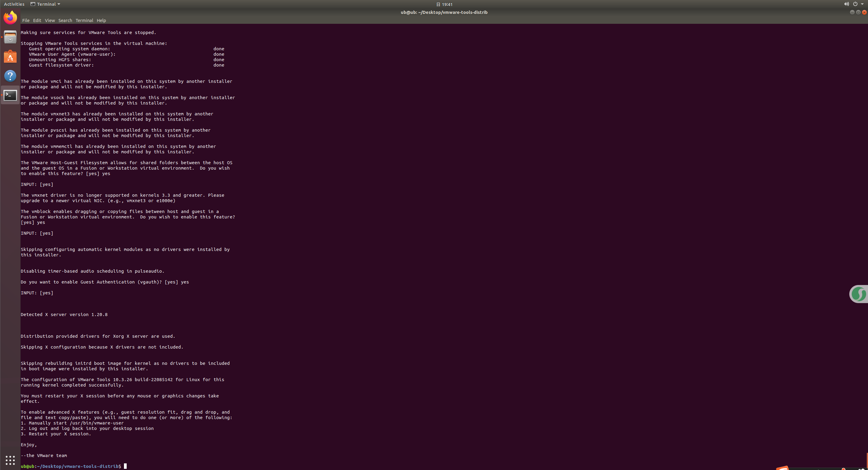Click the Activities button
This screenshot has width=868, height=470.
(x=14, y=4)
